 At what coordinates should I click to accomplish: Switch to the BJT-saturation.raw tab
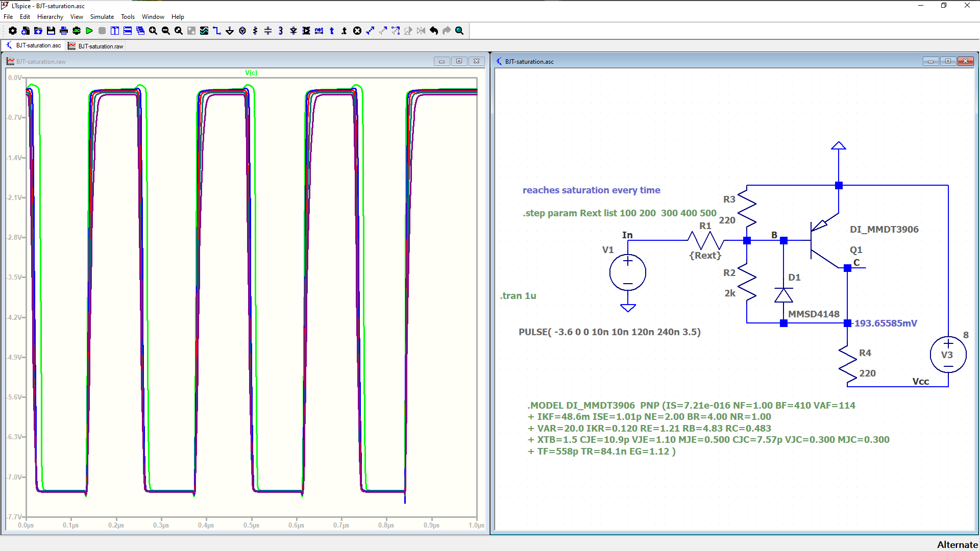(95, 46)
